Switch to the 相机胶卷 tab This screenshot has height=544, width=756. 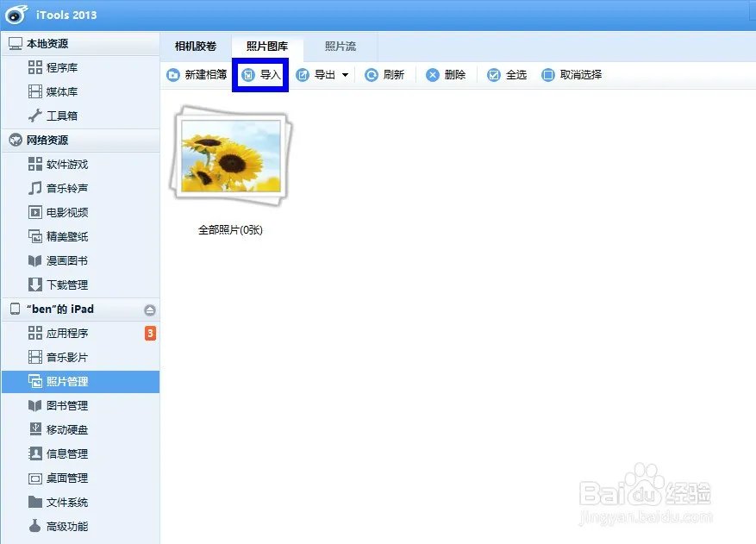(x=196, y=46)
